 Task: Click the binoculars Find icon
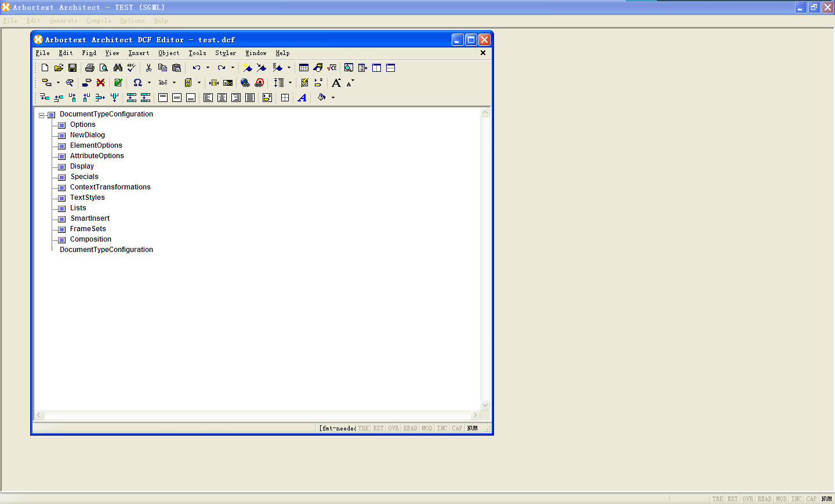point(118,68)
